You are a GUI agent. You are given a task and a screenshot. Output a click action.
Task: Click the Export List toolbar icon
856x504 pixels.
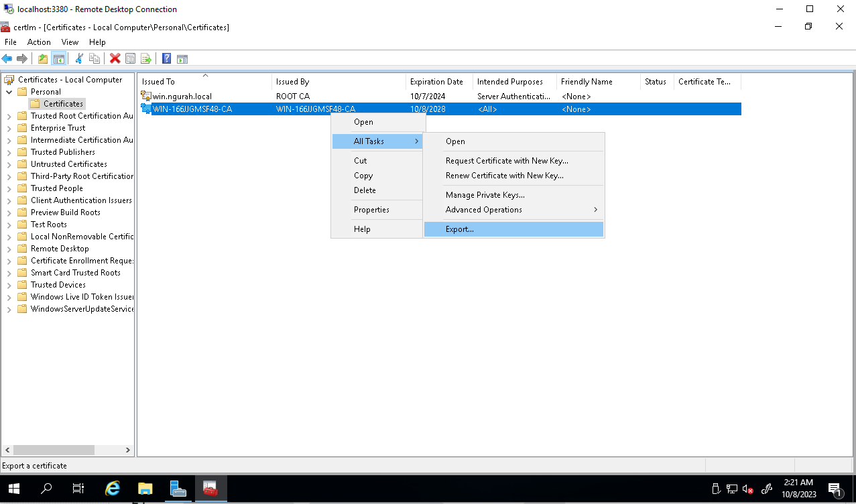[x=146, y=59]
